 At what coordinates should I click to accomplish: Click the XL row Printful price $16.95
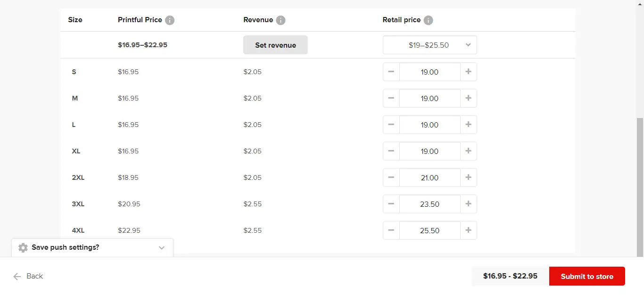(128, 151)
